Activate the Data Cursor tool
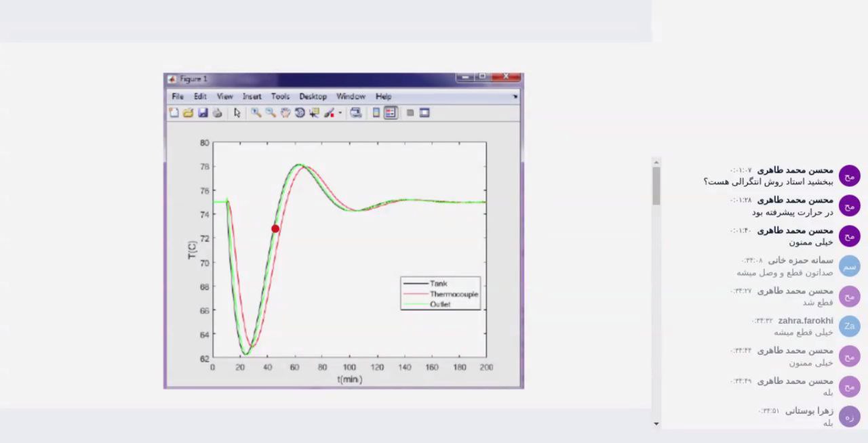This screenshot has width=868, height=443. click(314, 113)
